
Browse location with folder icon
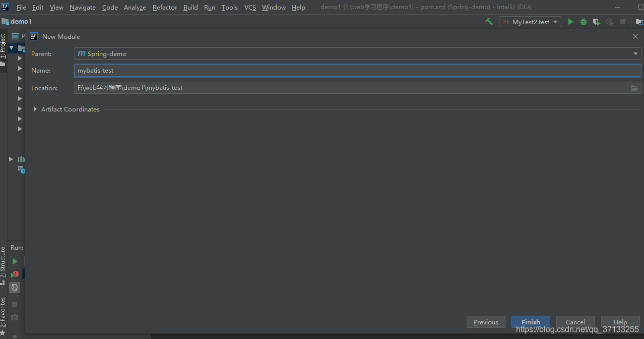tap(634, 88)
